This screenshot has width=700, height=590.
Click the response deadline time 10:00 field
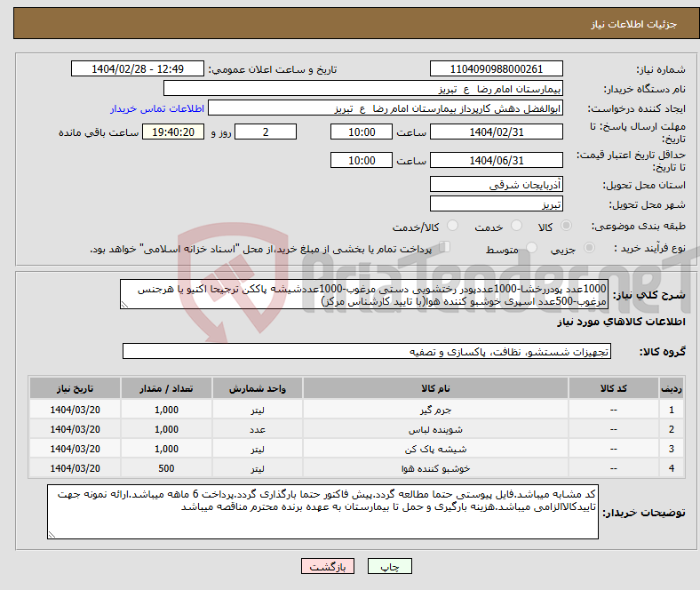pyautogui.click(x=362, y=132)
